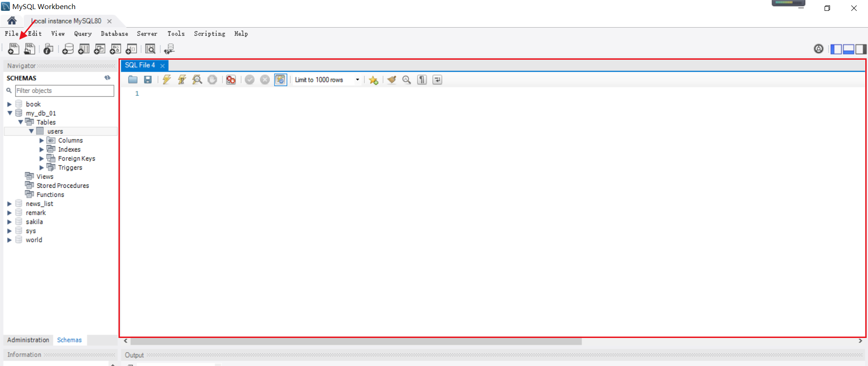Expand the world schema
Image resolution: width=868 pixels, height=366 pixels.
9,240
